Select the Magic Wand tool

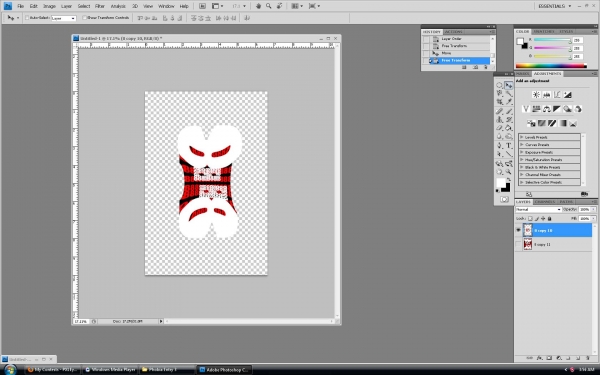tap(509, 94)
